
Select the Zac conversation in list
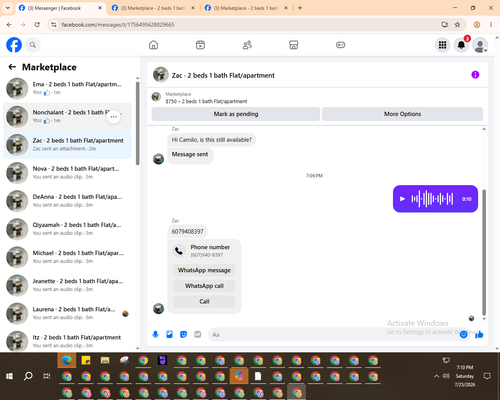click(x=67, y=145)
